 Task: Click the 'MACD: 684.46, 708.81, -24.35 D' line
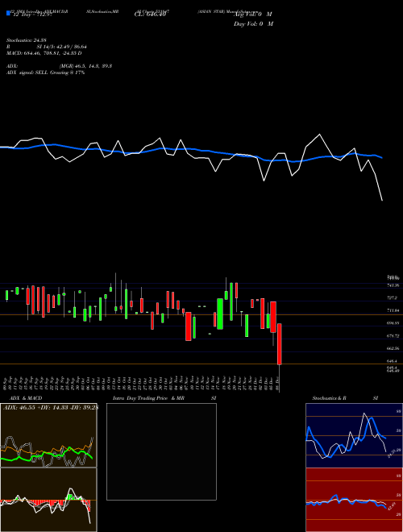coord(44,53)
